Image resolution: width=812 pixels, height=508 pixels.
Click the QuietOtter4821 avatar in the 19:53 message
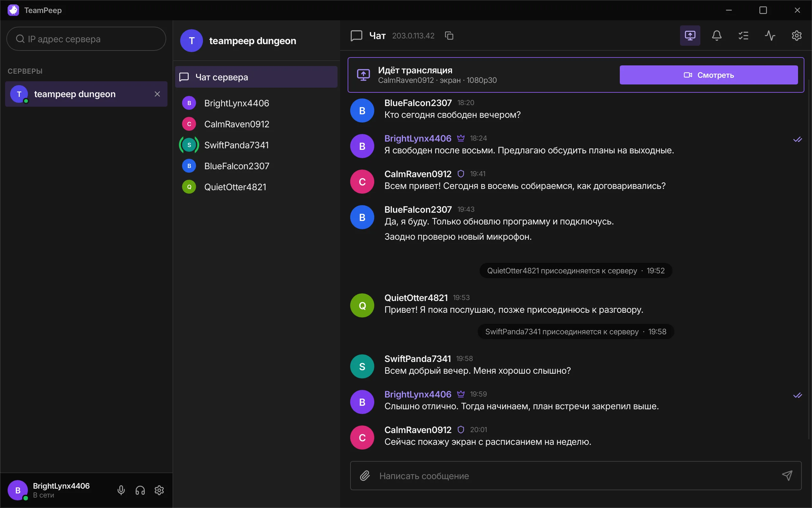362,305
